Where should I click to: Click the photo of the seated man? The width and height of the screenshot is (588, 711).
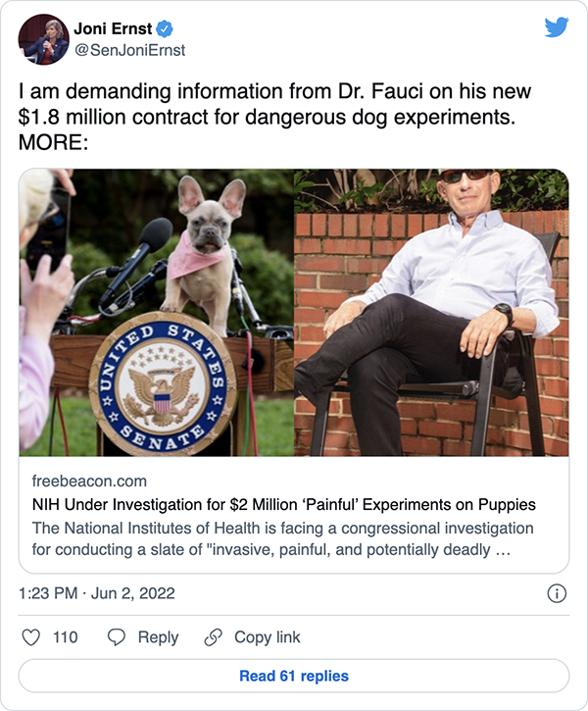pyautogui.click(x=431, y=313)
